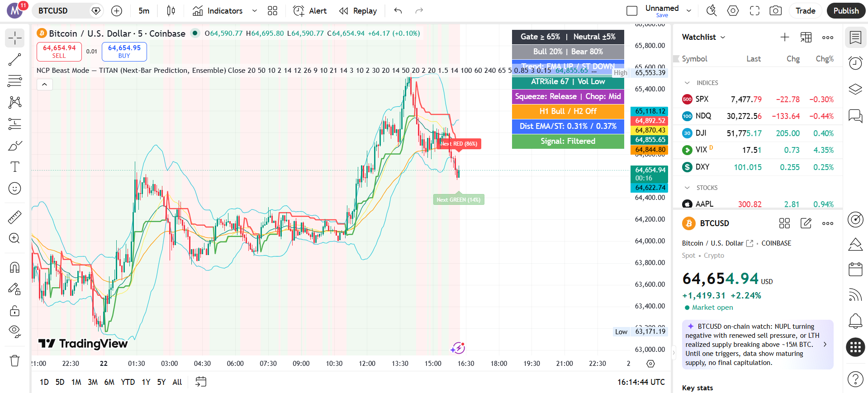Image resolution: width=868 pixels, height=393 pixels.
Task: Open Watchlist more options menu
Action: pyautogui.click(x=828, y=37)
